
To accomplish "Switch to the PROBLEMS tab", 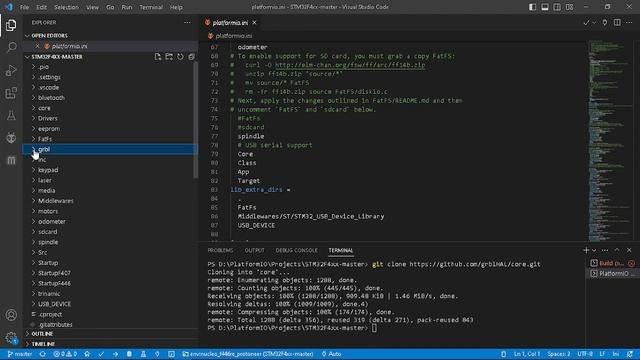I will pos(220,250).
